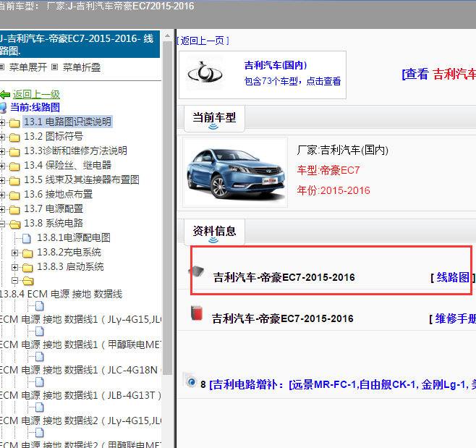This screenshot has width=476, height=448.
Task: Click 包含73个车型,点击查看 link
Action: (x=293, y=81)
